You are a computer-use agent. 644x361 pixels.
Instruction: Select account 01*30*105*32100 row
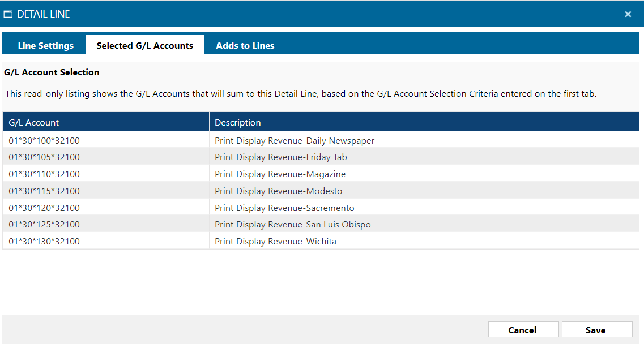pyautogui.click(x=44, y=157)
